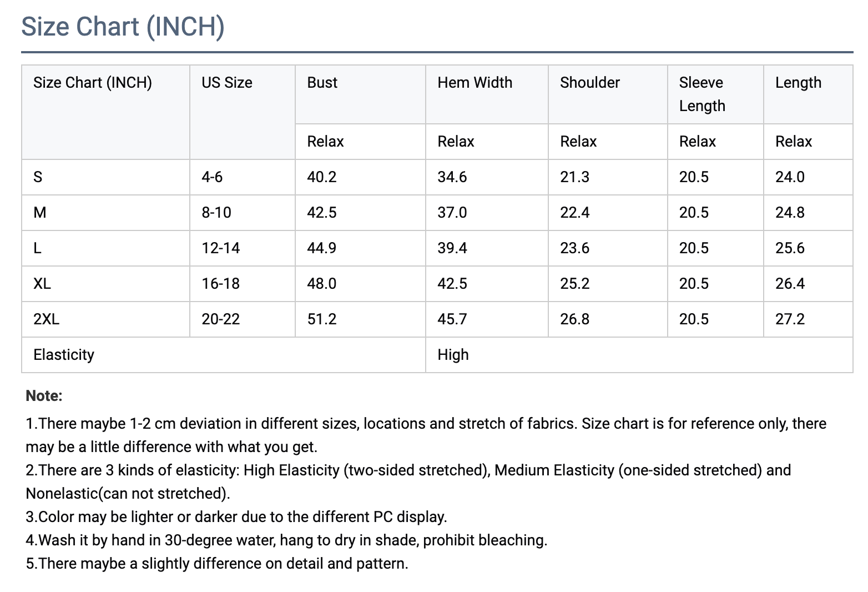Click the bust value 40.2
This screenshot has width=868, height=592.
pyautogui.click(x=322, y=177)
